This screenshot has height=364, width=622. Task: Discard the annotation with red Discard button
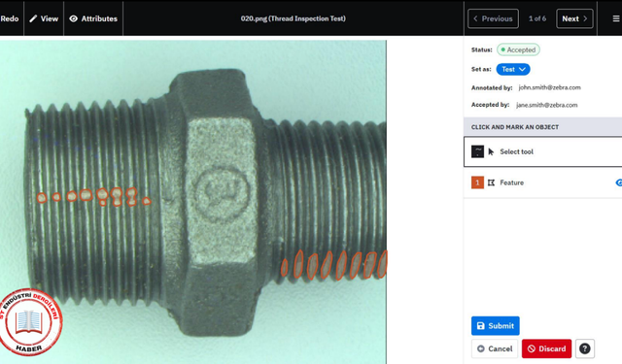tap(546, 348)
